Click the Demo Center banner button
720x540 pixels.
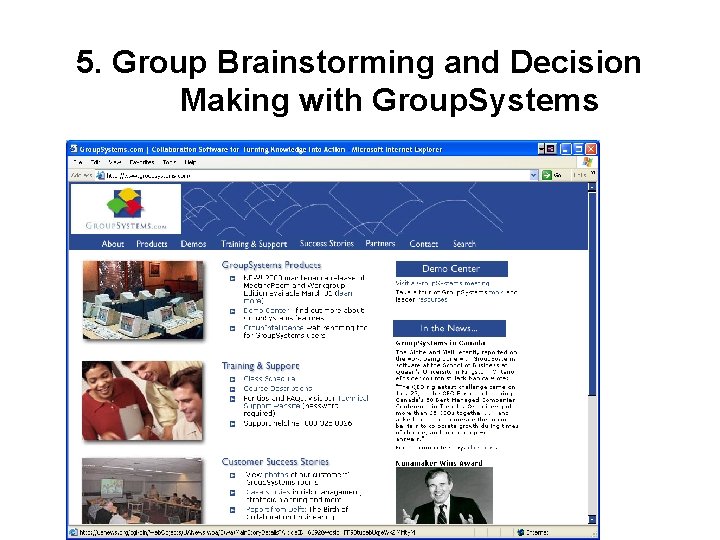(x=451, y=269)
